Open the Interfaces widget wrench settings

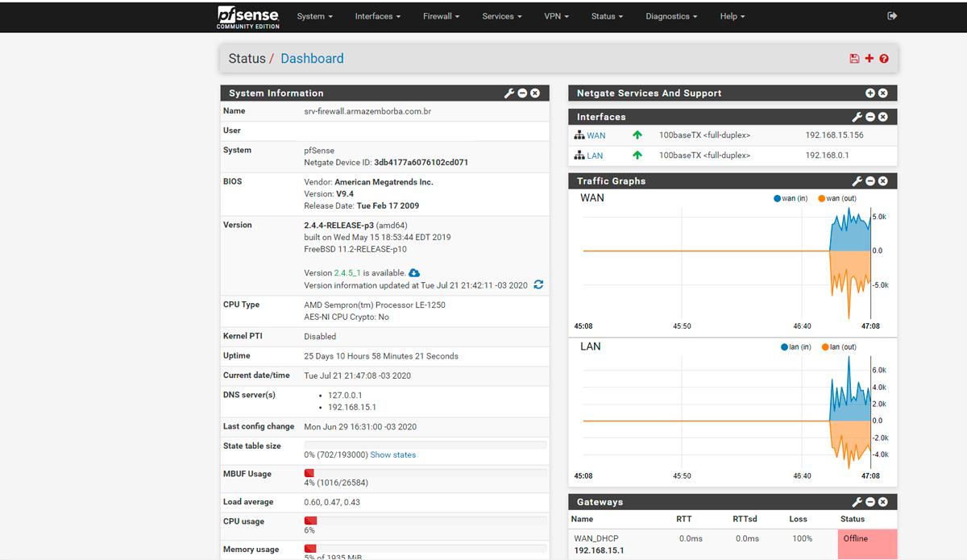point(857,117)
